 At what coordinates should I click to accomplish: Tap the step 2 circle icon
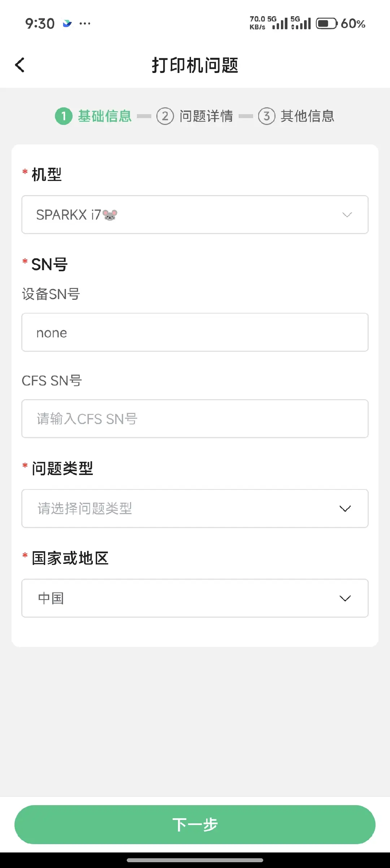(165, 116)
